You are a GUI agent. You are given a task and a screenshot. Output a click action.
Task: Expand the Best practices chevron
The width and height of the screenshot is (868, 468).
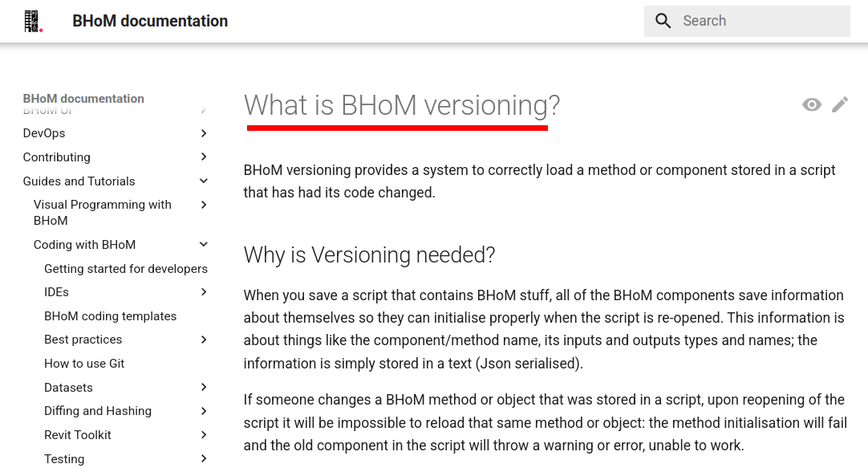point(204,340)
